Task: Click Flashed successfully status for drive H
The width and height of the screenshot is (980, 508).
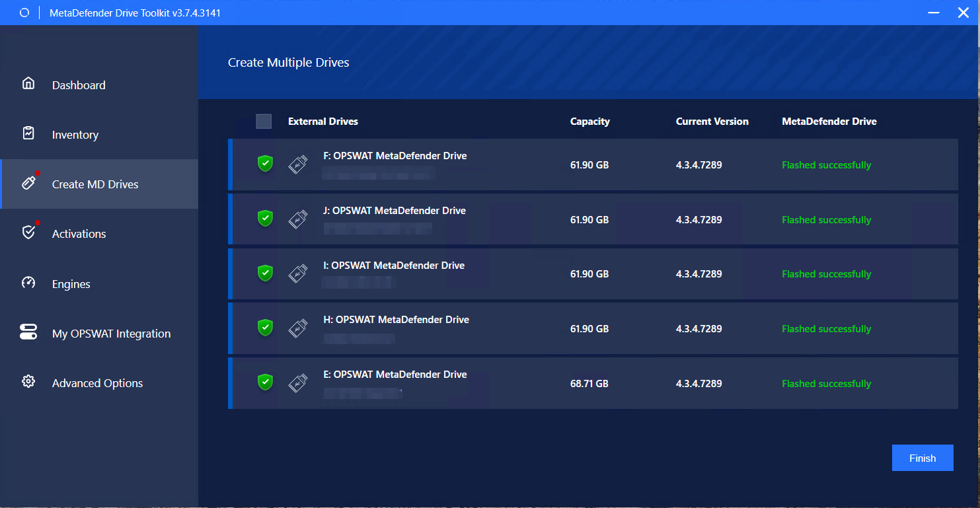Action: click(827, 329)
